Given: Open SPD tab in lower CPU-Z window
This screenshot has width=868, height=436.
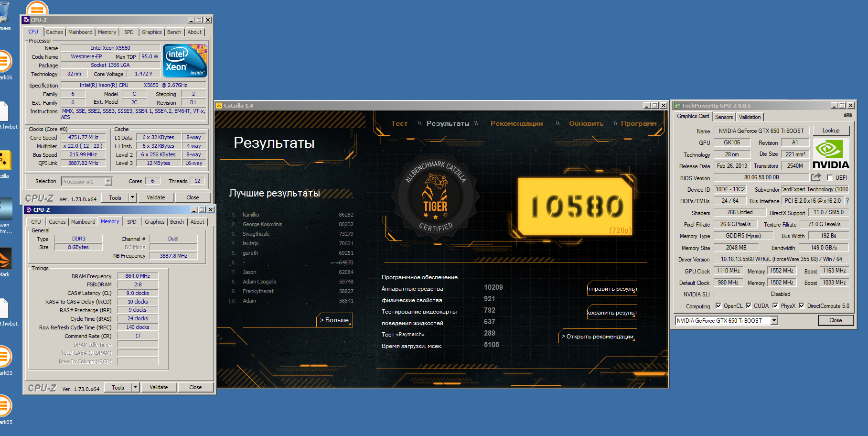Looking at the screenshot, I should pyautogui.click(x=131, y=222).
